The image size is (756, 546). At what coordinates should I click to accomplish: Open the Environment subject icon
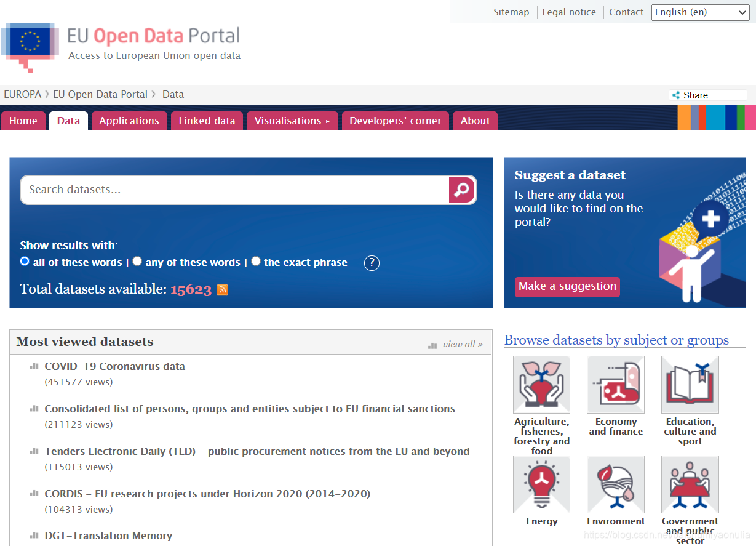click(x=616, y=484)
